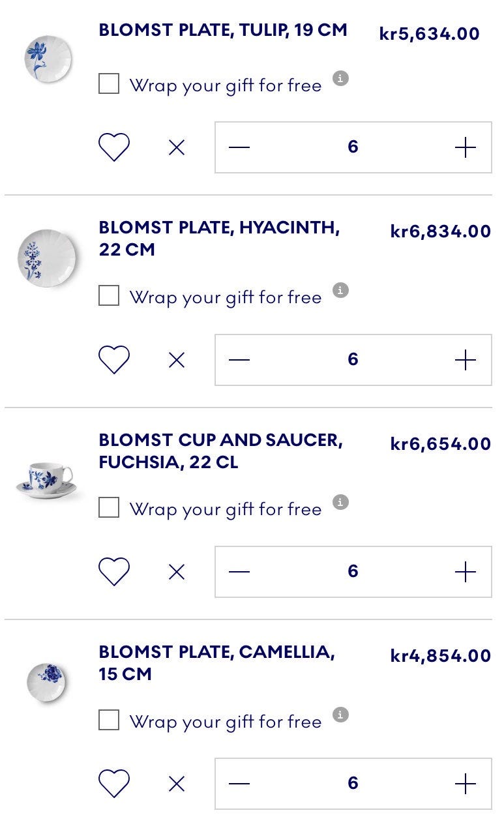504x817 pixels.
Task: Save Camellia plate to wishlist via heart
Action: point(114,784)
